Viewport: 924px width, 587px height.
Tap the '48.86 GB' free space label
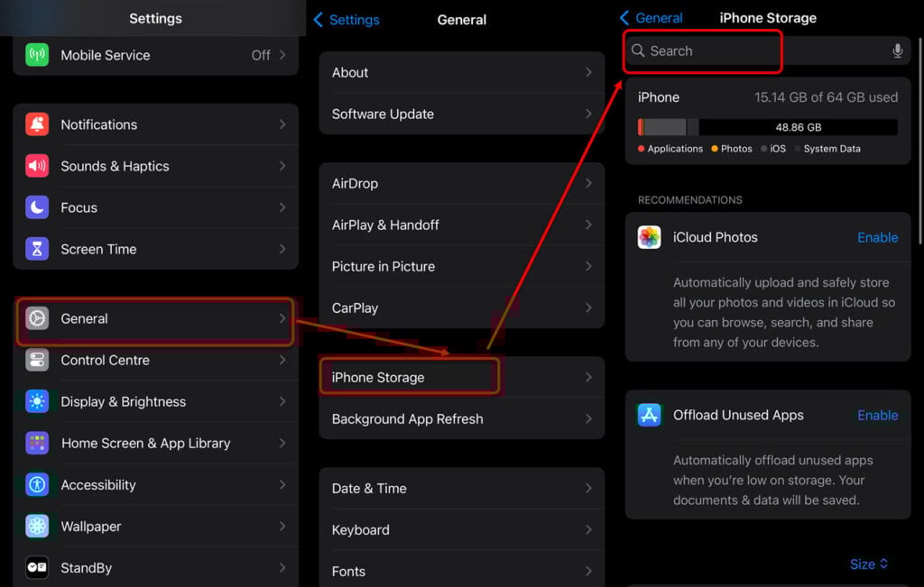point(798,127)
